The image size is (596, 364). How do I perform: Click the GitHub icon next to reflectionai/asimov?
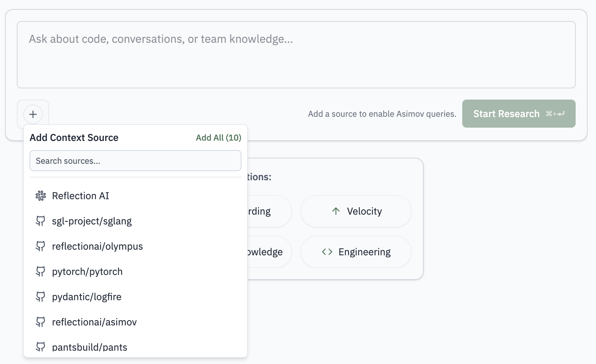point(41,322)
